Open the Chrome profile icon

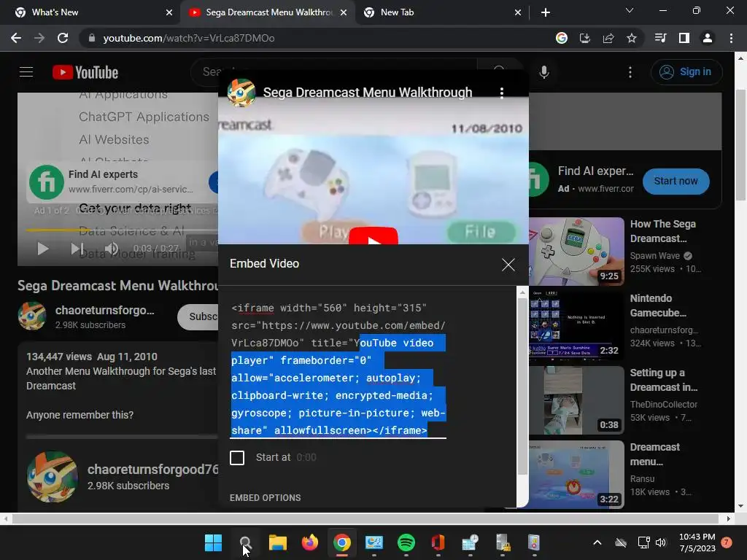[x=708, y=38]
